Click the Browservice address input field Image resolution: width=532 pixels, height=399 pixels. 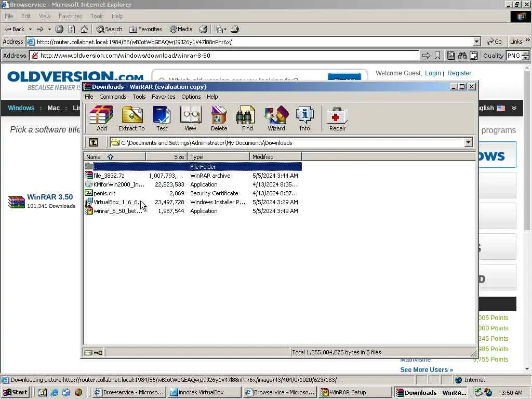[x=224, y=56]
